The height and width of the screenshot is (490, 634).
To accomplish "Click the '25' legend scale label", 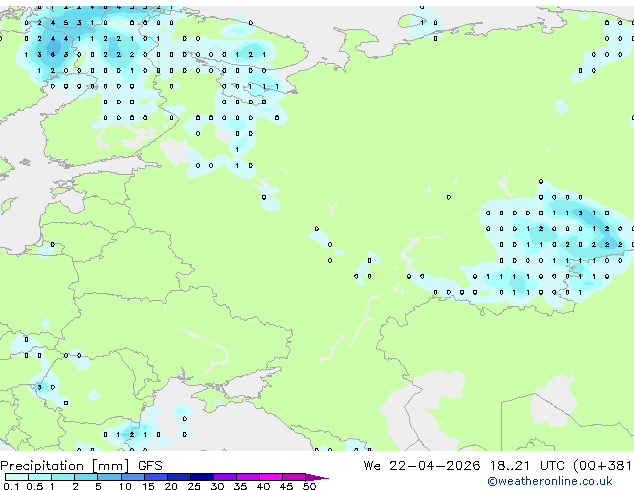I will point(194,486).
